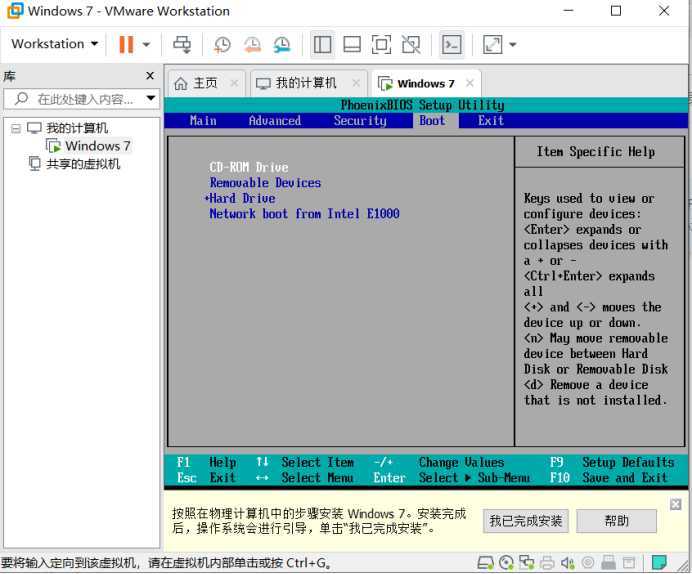Open the BIOS Advanced menu

pos(275,120)
